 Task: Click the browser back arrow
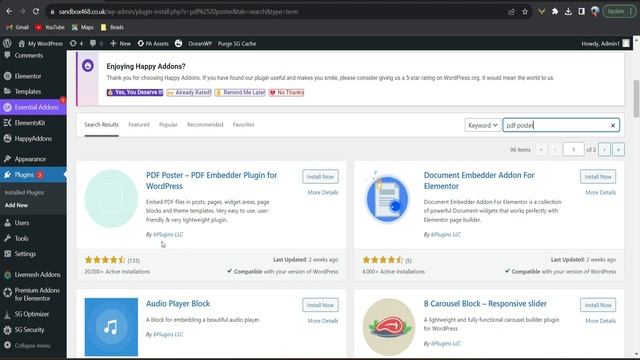tap(9, 11)
